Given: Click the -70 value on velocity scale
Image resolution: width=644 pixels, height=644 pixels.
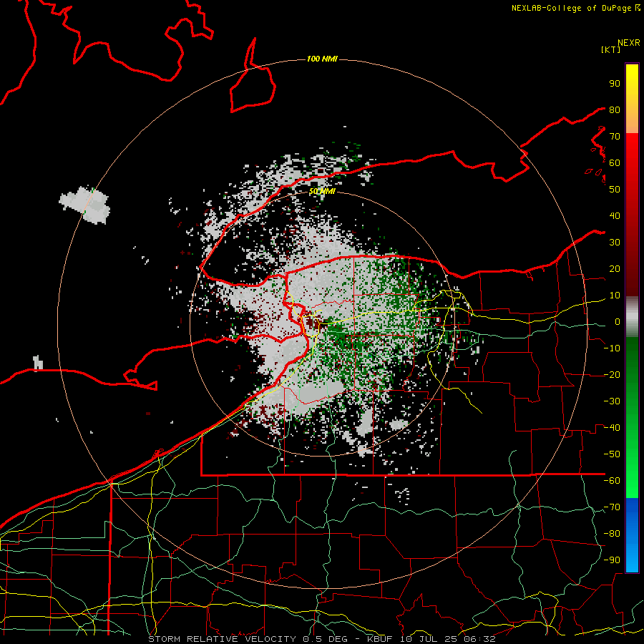Looking at the screenshot, I should tap(612, 507).
